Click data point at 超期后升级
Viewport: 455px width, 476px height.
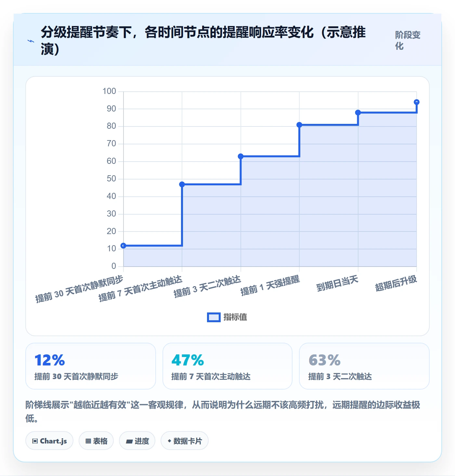point(417,102)
